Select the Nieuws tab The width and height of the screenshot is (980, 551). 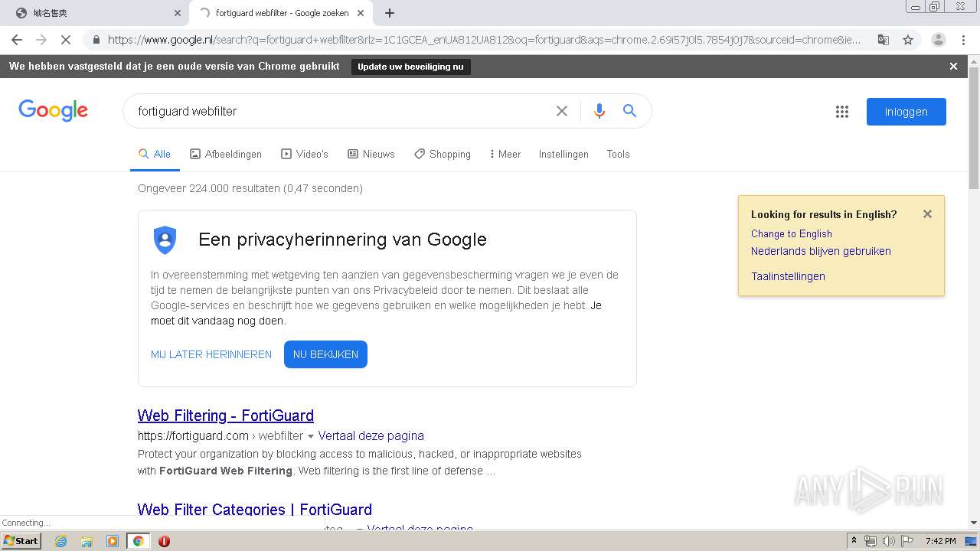pyautogui.click(x=371, y=154)
